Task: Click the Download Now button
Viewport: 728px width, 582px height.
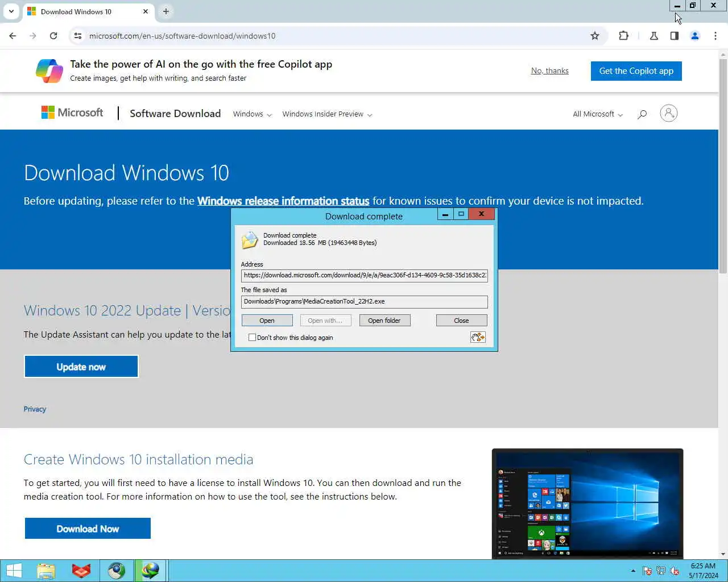Action: tap(88, 529)
